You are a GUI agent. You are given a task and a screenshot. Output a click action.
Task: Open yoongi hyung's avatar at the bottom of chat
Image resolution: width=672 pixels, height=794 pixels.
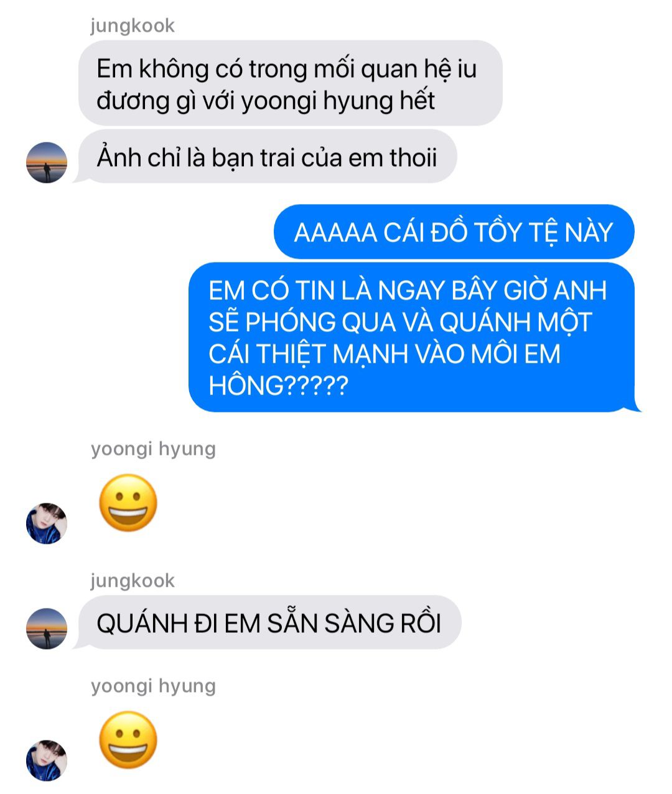47,760
